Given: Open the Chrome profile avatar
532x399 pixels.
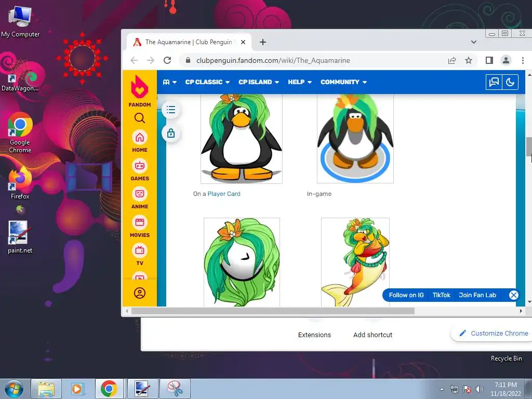Looking at the screenshot, I should (x=506, y=60).
